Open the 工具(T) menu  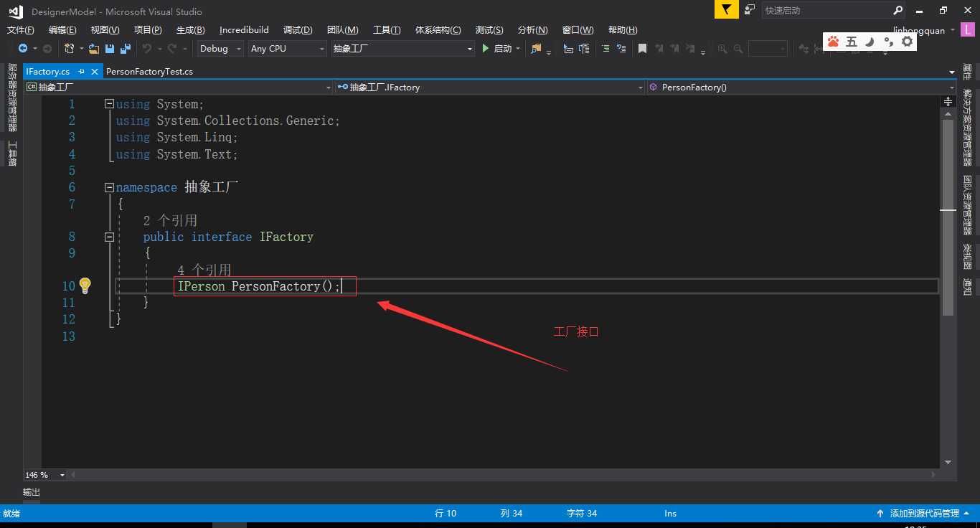387,29
